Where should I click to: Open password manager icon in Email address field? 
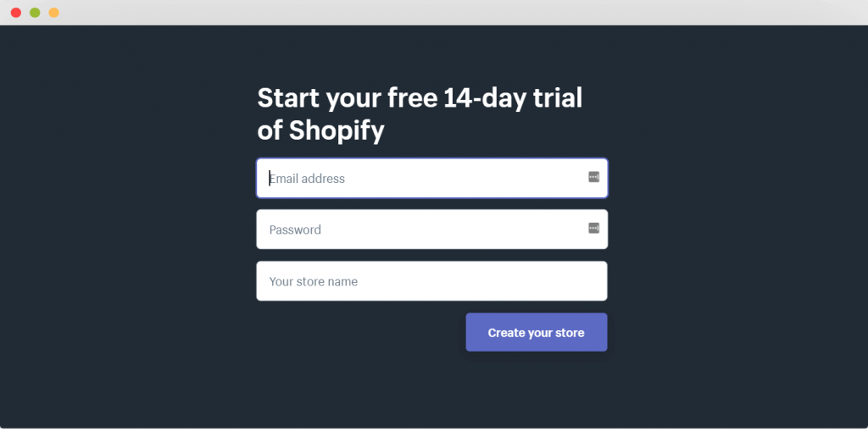593,177
